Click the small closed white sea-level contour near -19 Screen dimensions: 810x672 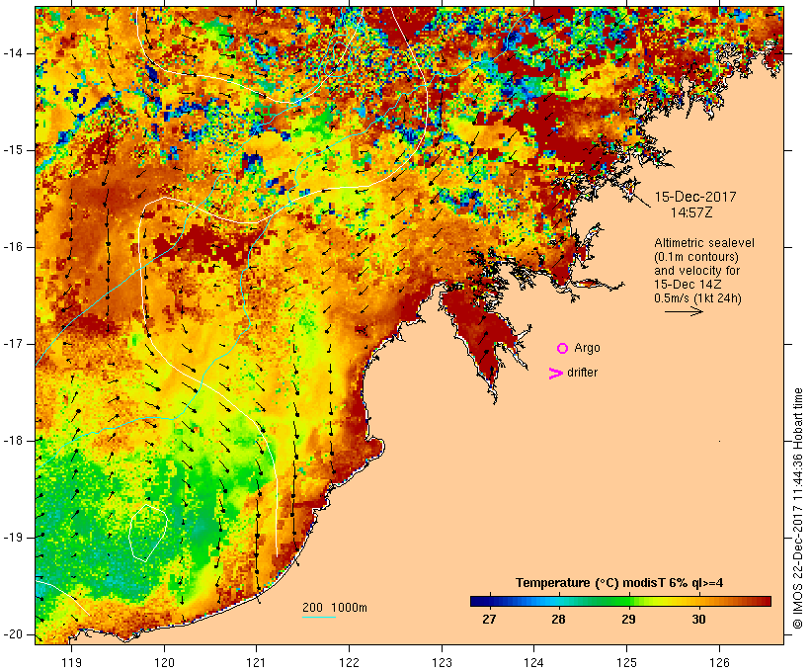[x=148, y=533]
